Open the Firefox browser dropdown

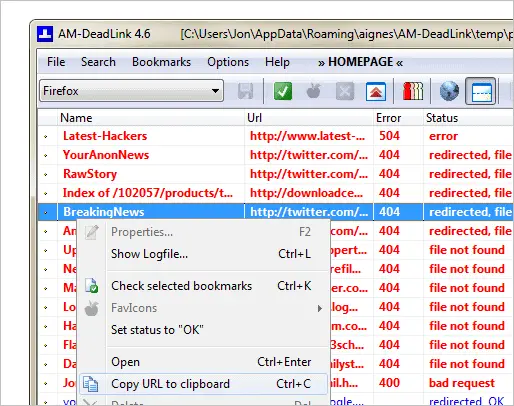tap(131, 91)
